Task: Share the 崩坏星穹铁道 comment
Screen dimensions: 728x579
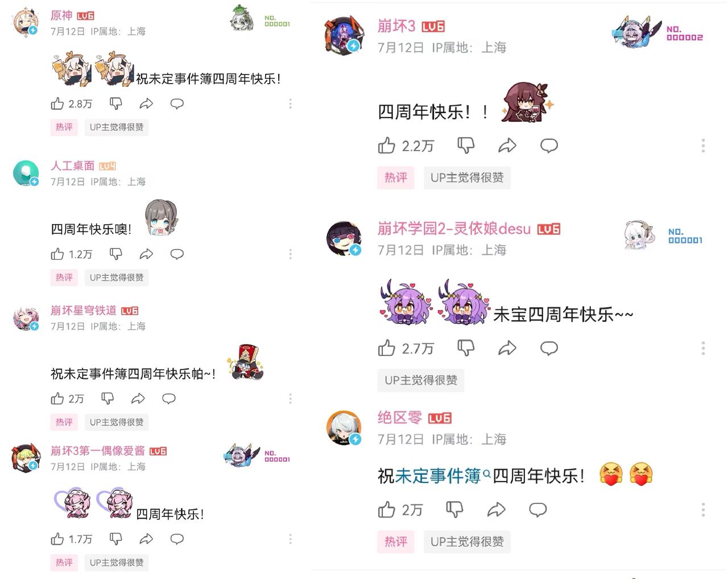Action: click(x=138, y=399)
